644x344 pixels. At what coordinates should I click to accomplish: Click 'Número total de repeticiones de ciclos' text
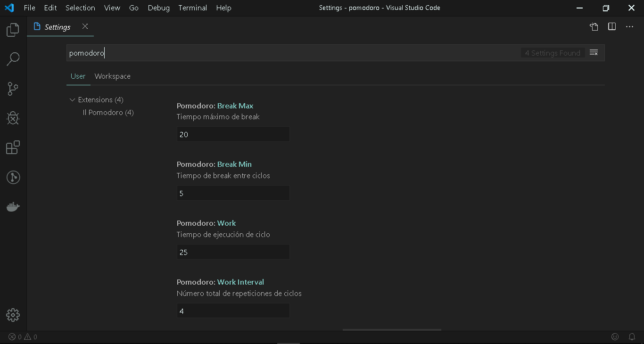[239, 294]
